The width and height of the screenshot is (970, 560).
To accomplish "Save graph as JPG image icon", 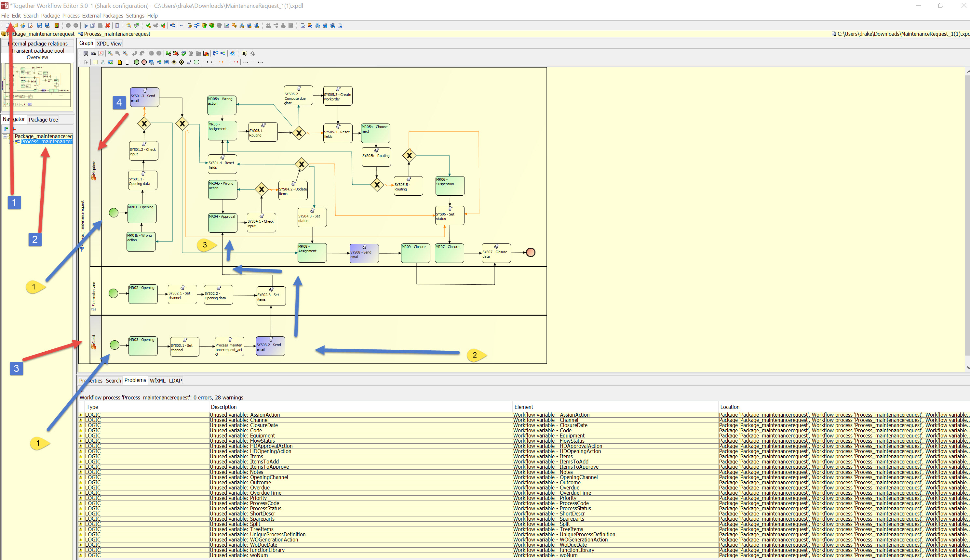I will (x=86, y=53).
